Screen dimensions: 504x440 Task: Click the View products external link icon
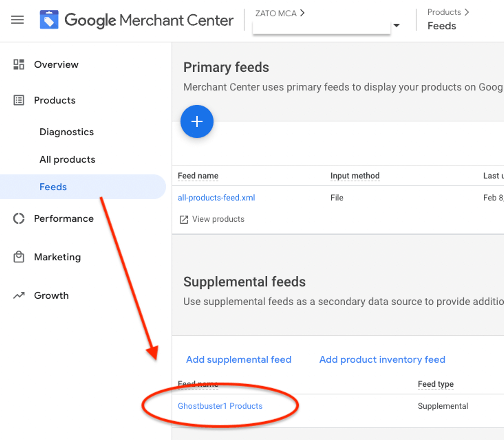[184, 220]
